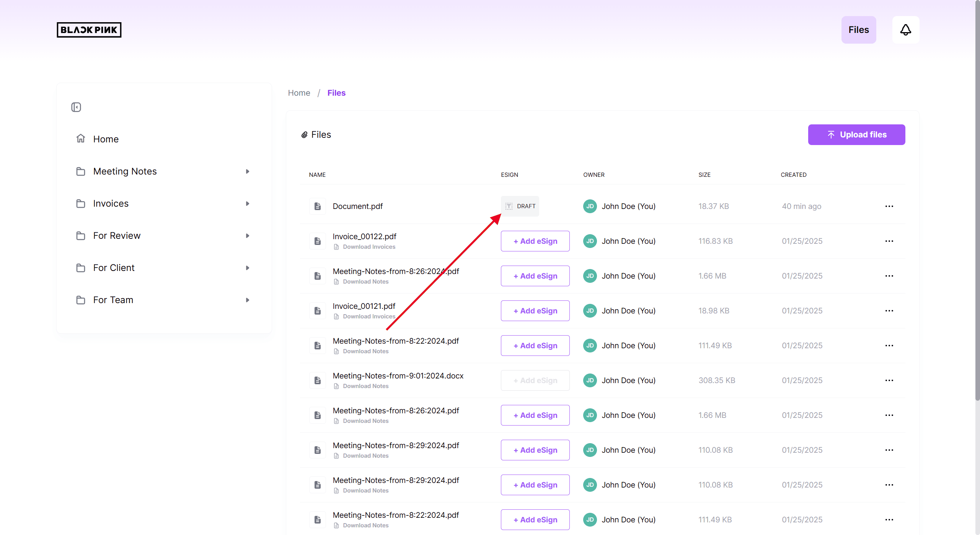This screenshot has height=535, width=980.
Task: Expand the For Team folder arrow
Action: [x=248, y=300]
